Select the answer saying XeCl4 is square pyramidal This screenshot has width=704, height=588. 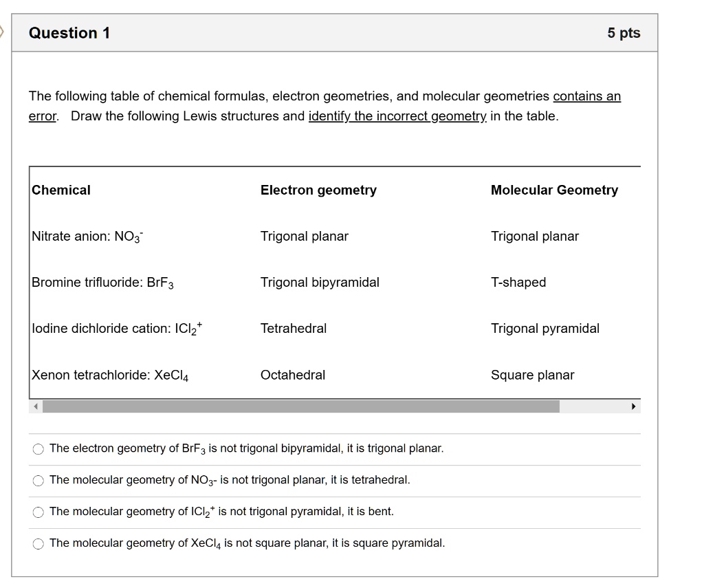(x=39, y=543)
